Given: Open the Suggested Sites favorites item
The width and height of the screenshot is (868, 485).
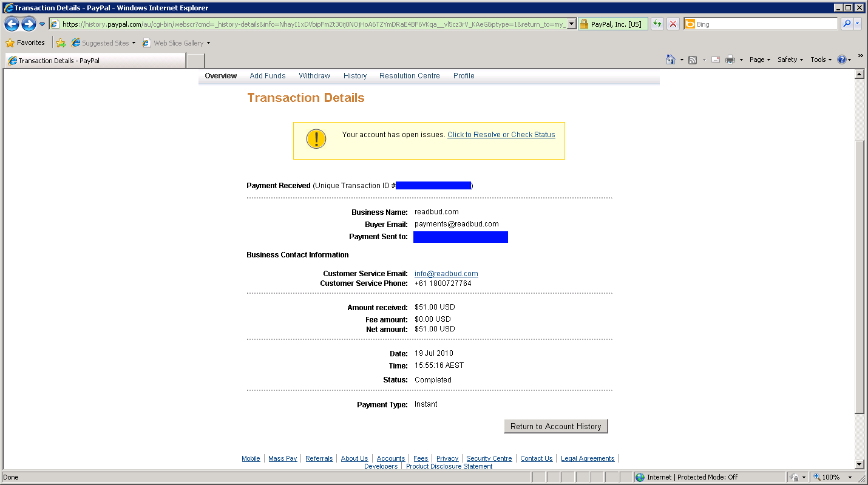Looking at the screenshot, I should click(103, 43).
